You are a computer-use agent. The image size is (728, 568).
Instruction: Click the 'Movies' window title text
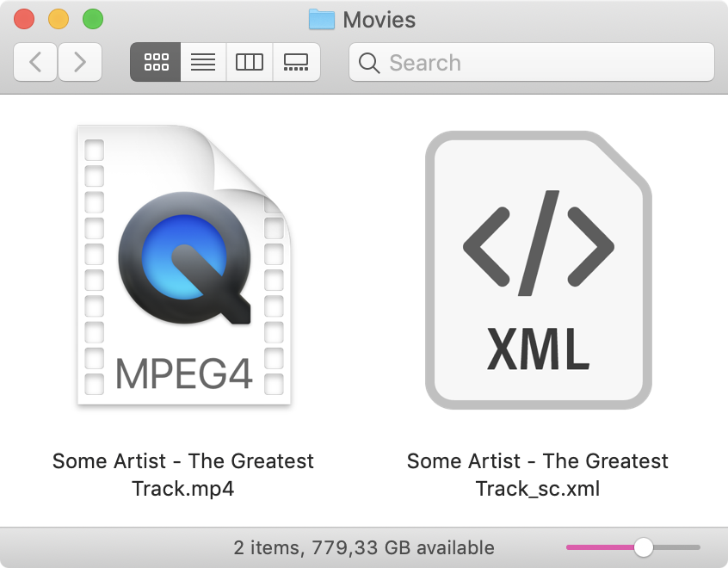pos(379,20)
